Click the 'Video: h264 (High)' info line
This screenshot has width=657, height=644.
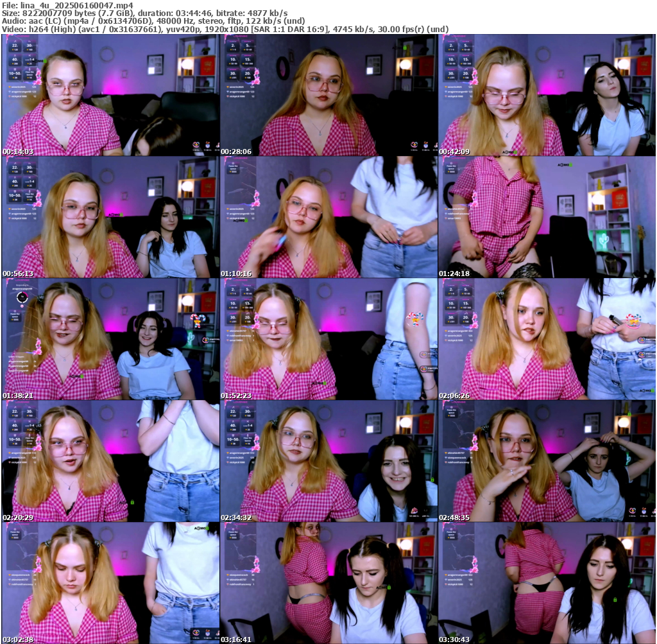pos(225,30)
